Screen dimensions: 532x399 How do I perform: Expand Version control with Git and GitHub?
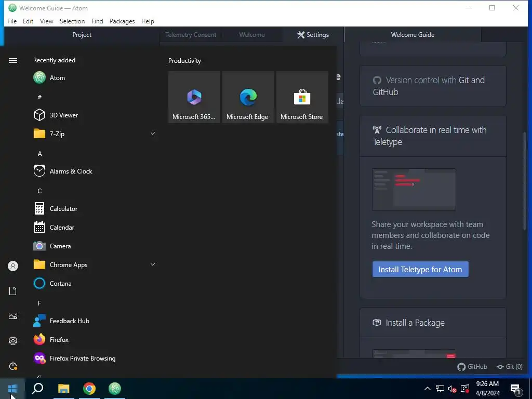click(x=433, y=86)
